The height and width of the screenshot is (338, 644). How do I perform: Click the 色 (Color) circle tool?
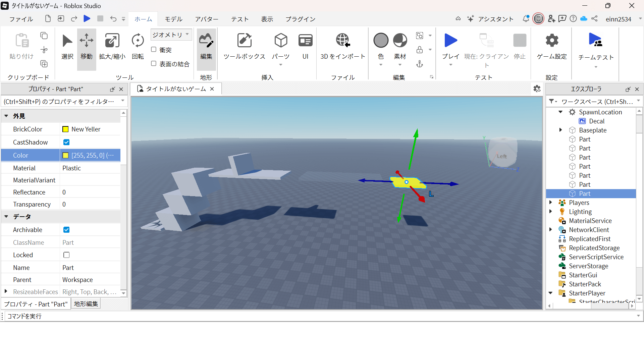click(x=381, y=41)
